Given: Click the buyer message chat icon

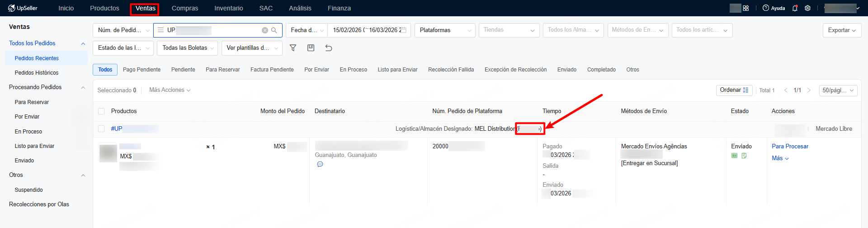Looking at the screenshot, I should coord(320,164).
